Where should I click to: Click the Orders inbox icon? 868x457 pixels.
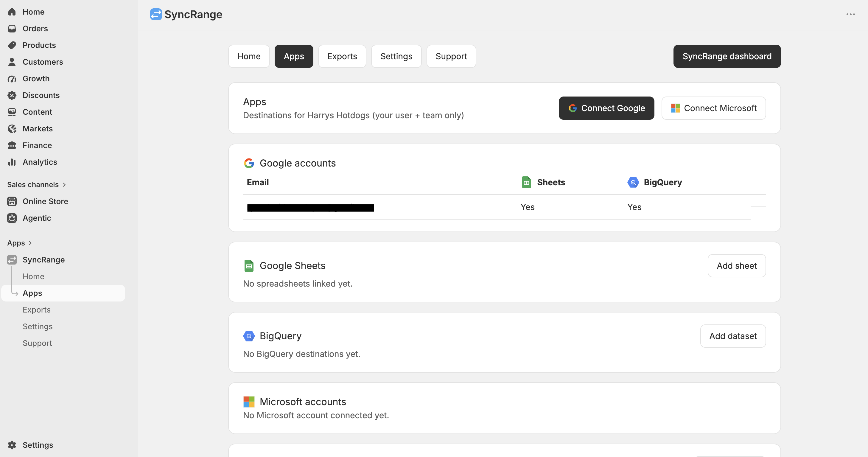click(12, 28)
